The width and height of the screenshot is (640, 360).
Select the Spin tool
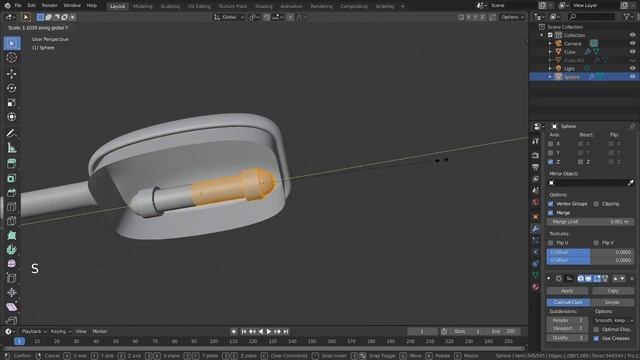11,249
